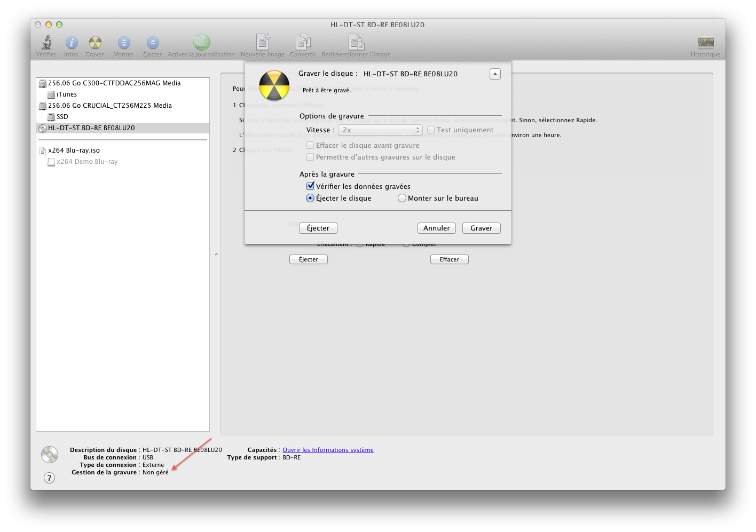Click the Nouvelle image toolbar icon
756x532 pixels.
point(263,43)
